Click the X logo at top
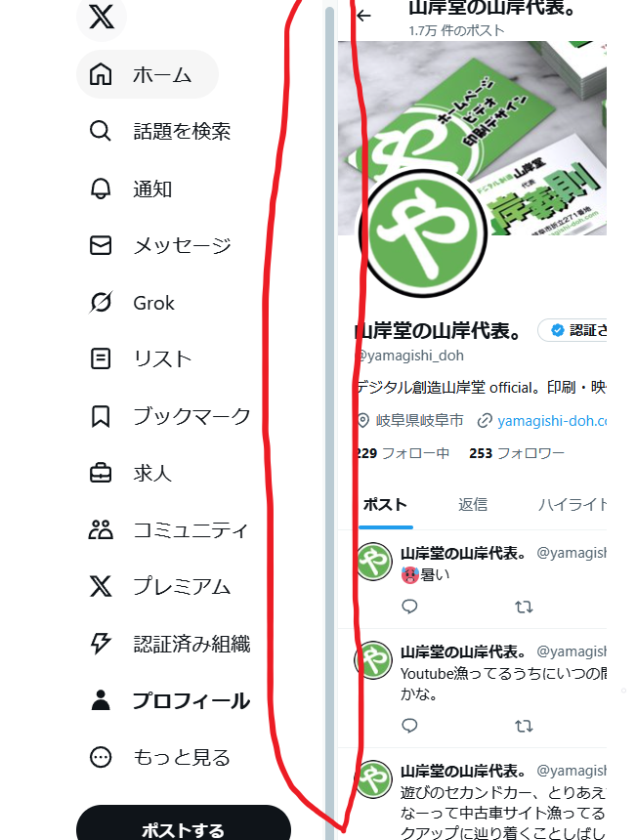Image resolution: width=636 pixels, height=840 pixels. (102, 18)
